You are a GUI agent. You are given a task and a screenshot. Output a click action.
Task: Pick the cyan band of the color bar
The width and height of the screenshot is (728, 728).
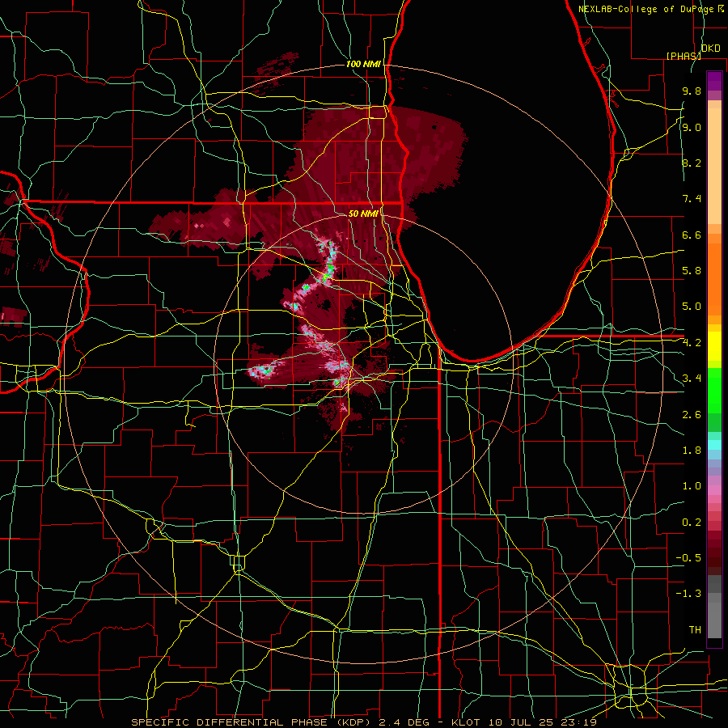714,445
